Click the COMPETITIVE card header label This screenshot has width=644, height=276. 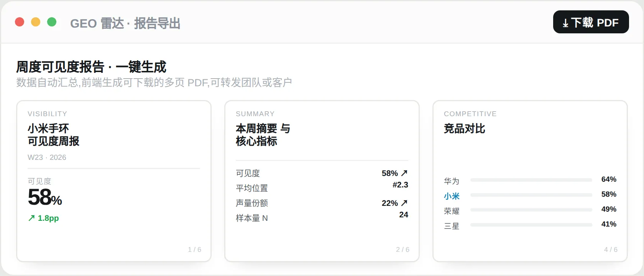coord(470,114)
